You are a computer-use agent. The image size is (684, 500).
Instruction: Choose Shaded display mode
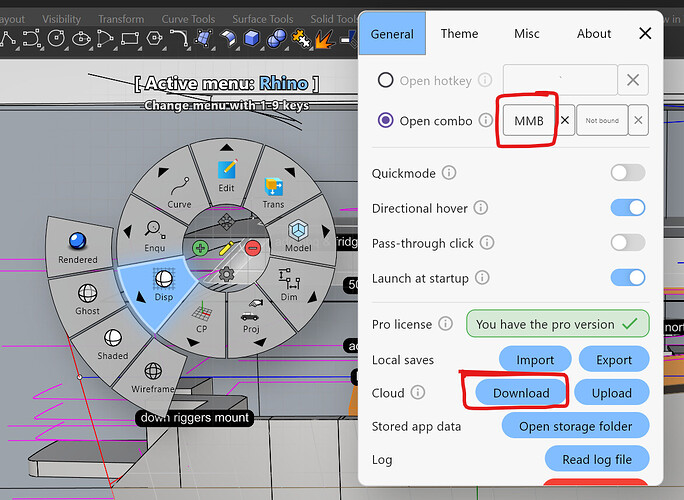[x=113, y=345]
